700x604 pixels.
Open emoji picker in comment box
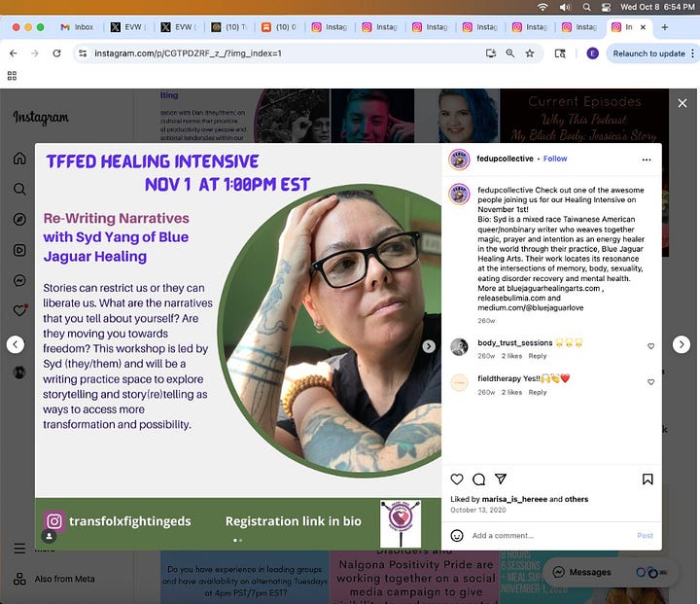click(x=457, y=535)
